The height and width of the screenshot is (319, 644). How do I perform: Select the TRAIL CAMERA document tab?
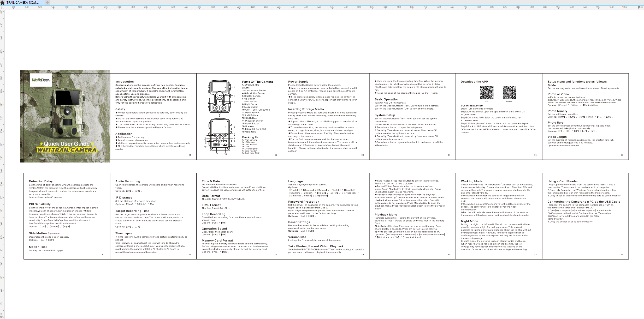click(22, 3)
